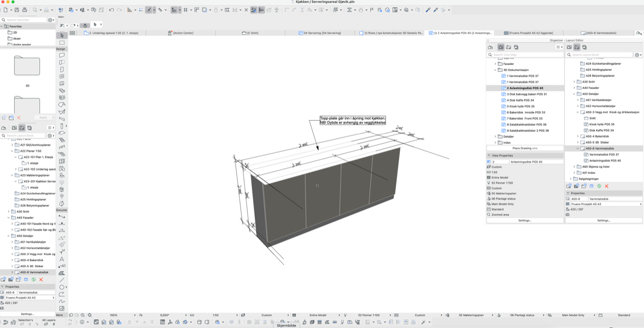Collapse the 3D Dokumentasjon folder in View Map
The width and height of the screenshot is (644, 328).
pos(496,70)
